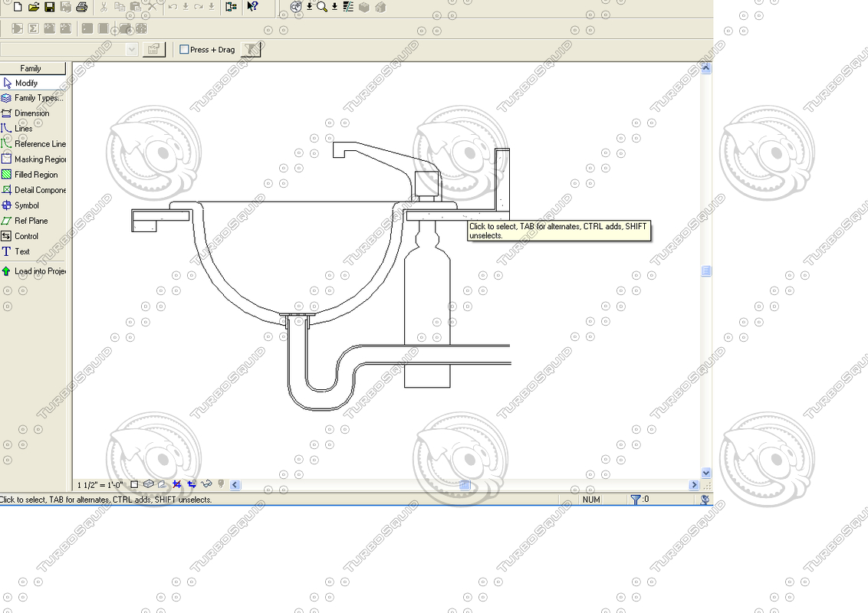Save the current family file

tap(48, 8)
